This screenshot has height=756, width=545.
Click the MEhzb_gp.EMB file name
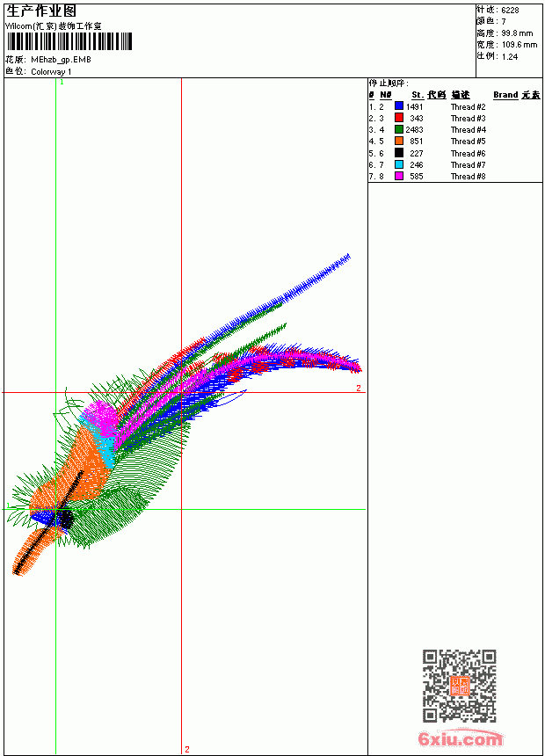pos(61,60)
